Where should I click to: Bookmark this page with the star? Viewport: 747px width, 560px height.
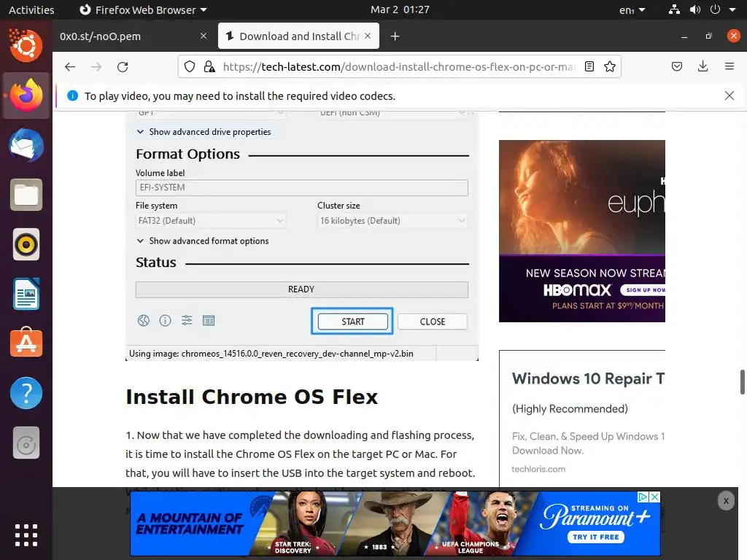(610, 66)
